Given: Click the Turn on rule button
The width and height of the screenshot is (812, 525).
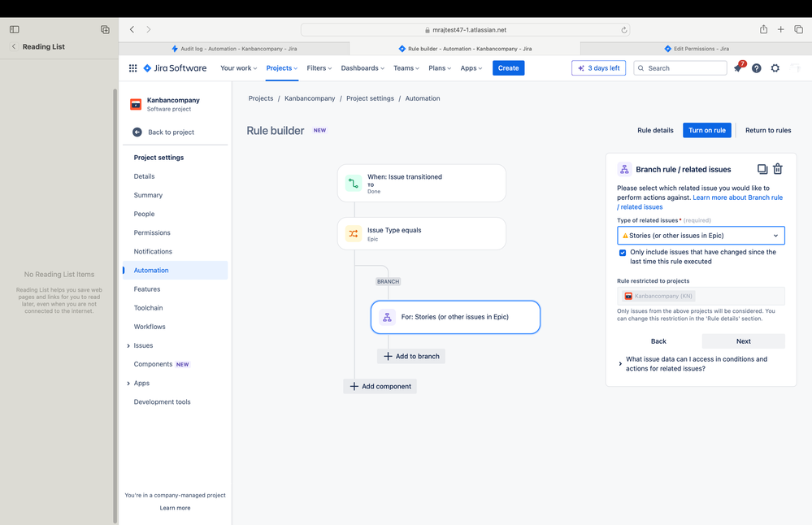Looking at the screenshot, I should coord(707,131).
